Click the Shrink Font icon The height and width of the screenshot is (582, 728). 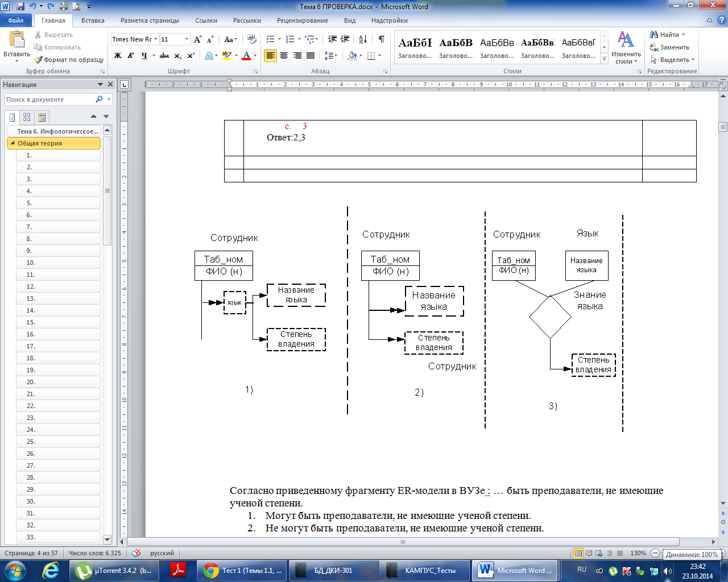coord(210,39)
